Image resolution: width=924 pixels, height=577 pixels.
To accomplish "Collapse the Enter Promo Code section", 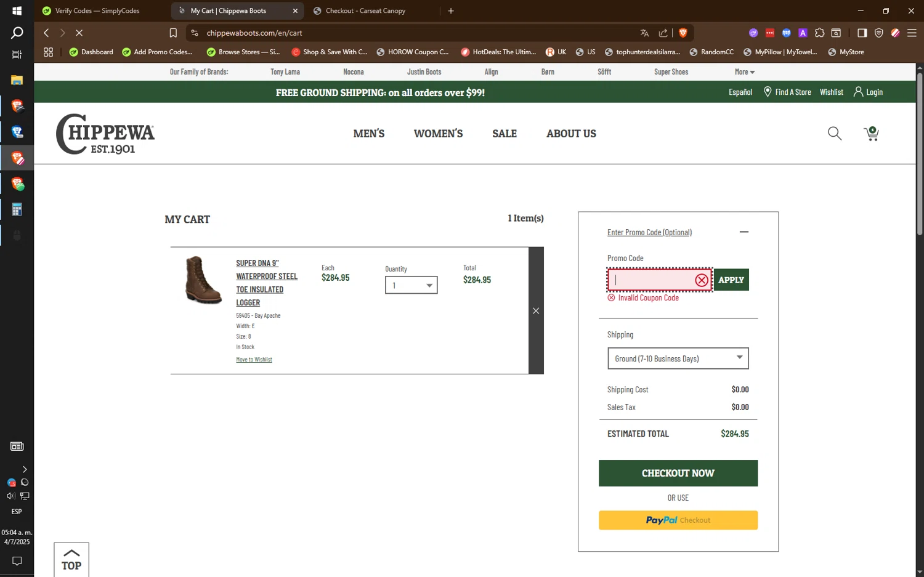I will click(x=744, y=232).
